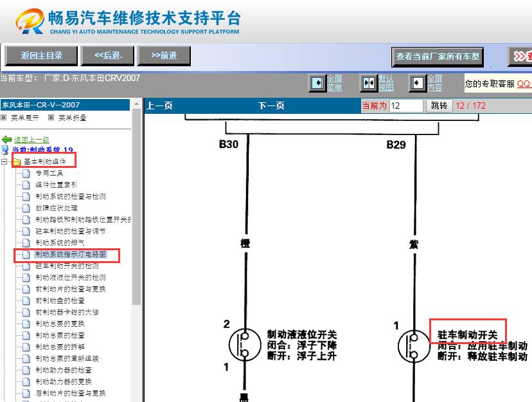The width and height of the screenshot is (532, 402).
Task: Open 制动踏板和制动踏板位置开关 item
Action: [x=83, y=219]
